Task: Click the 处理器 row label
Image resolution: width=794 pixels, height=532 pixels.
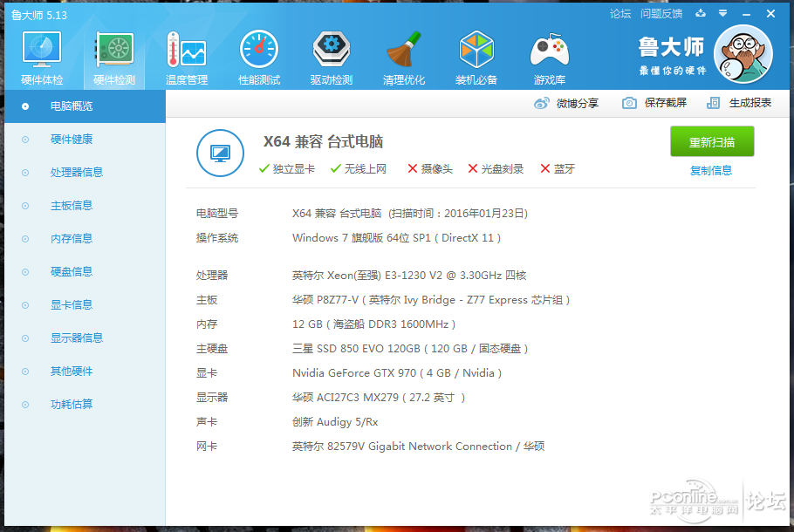Action: 212,276
